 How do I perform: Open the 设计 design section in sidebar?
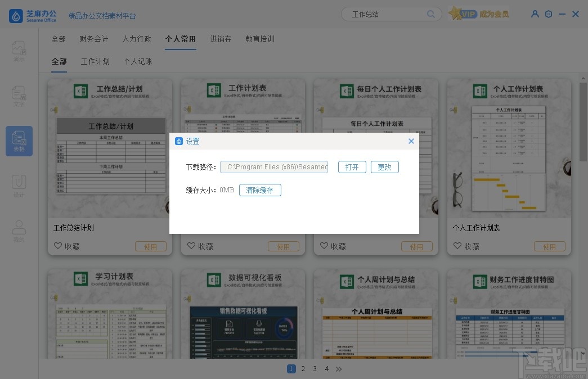19,184
